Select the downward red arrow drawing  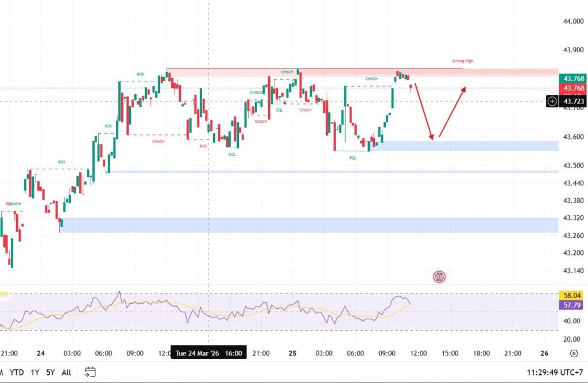point(424,112)
